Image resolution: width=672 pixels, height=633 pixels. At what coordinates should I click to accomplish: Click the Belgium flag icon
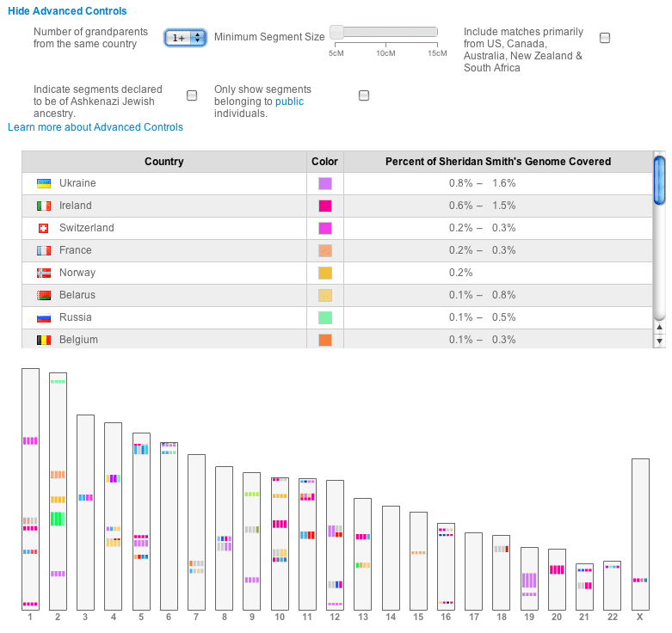click(44, 340)
